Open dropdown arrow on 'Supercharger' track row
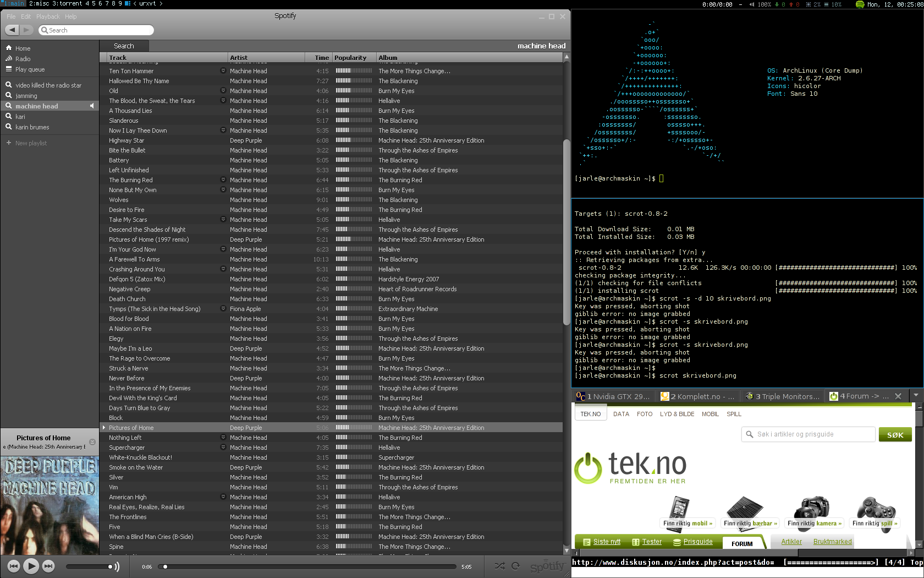The width and height of the screenshot is (924, 578). click(223, 447)
